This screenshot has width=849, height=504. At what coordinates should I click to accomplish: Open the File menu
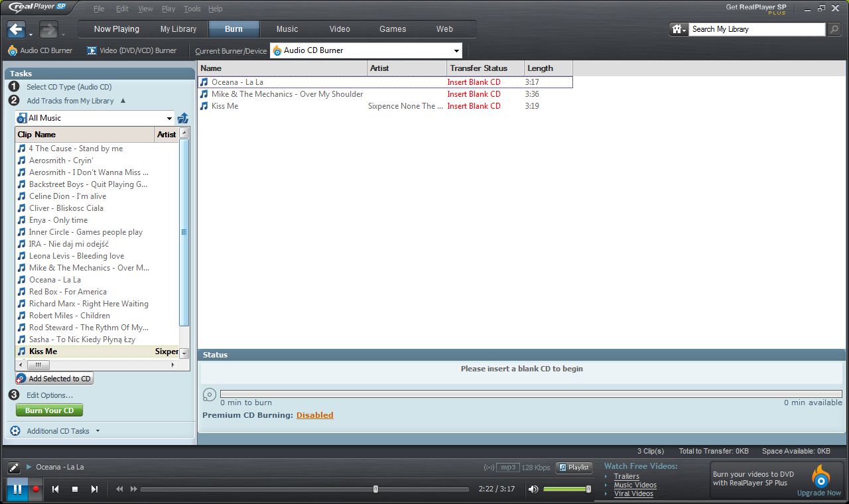click(x=99, y=9)
